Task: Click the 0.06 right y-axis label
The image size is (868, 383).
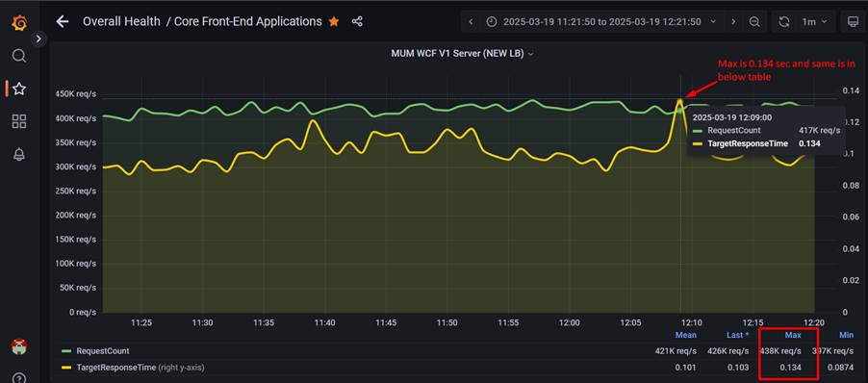Action: click(850, 217)
